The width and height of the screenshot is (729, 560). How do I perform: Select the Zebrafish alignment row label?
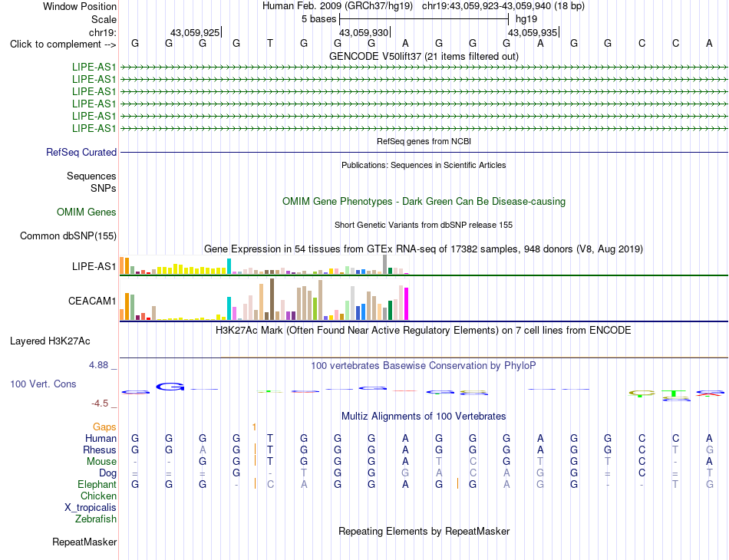[x=96, y=519]
